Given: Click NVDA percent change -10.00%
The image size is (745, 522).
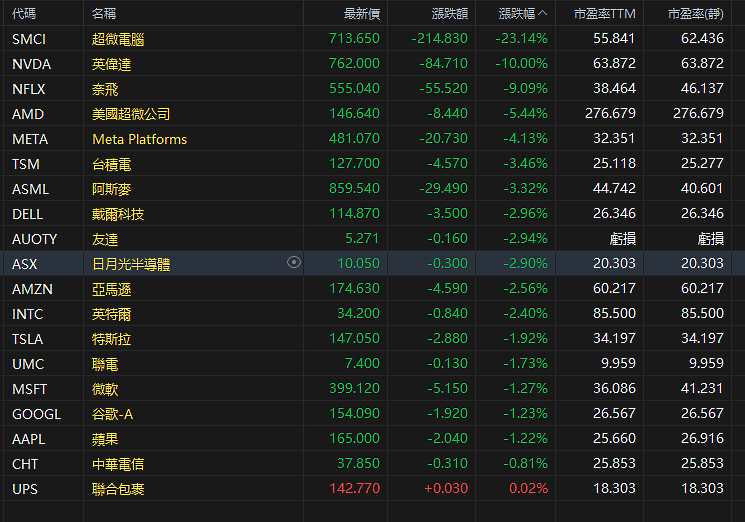Looking at the screenshot, I should point(521,63).
